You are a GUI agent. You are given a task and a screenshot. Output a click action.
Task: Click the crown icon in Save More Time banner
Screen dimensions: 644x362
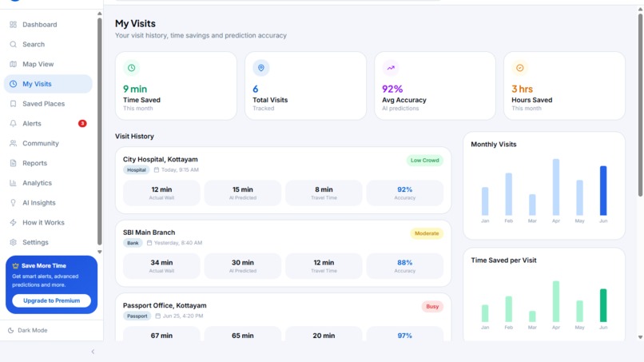click(16, 266)
